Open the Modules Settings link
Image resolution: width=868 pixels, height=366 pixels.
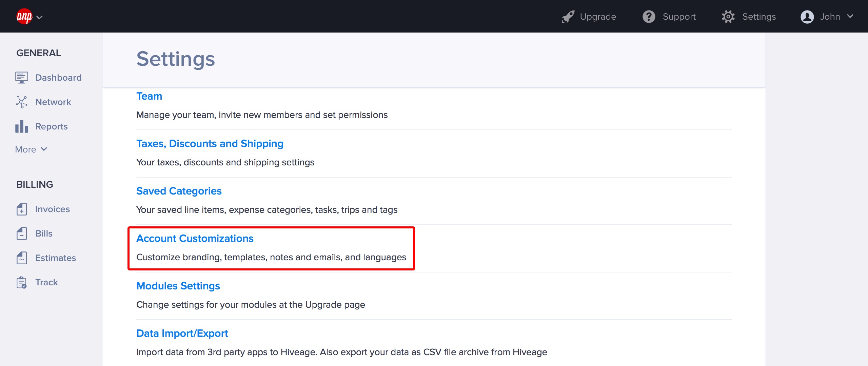[x=178, y=286]
